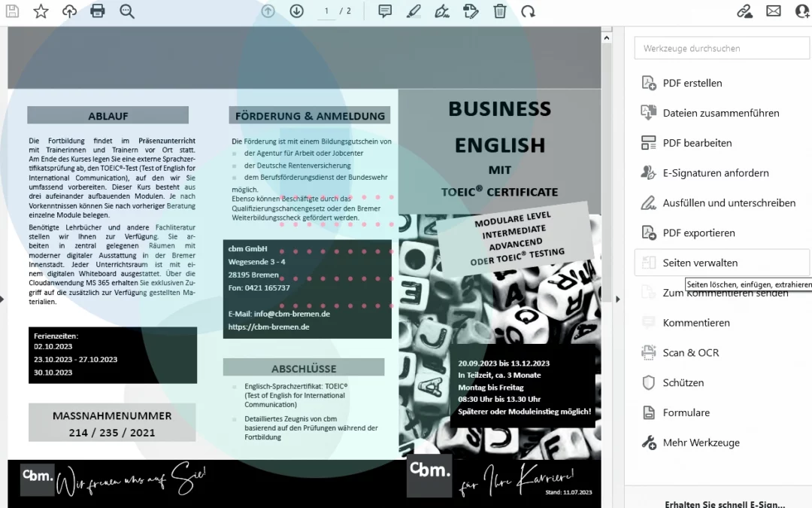
Task: Click 'Fon: 0421 165737' in the address block
Action: [259, 287]
